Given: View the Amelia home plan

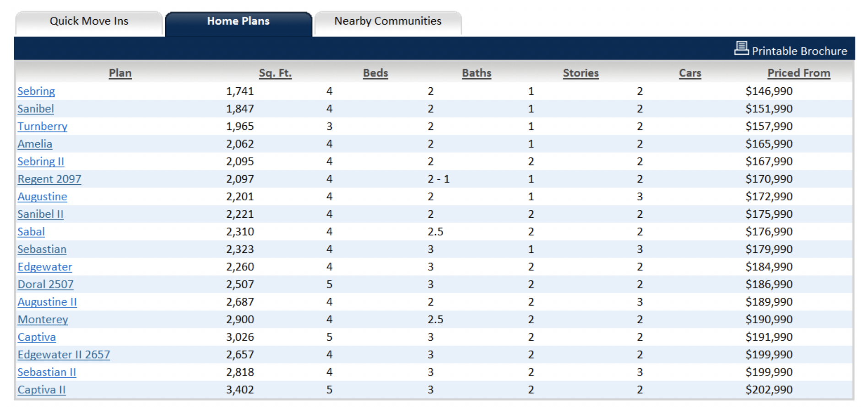Looking at the screenshot, I should [35, 144].
